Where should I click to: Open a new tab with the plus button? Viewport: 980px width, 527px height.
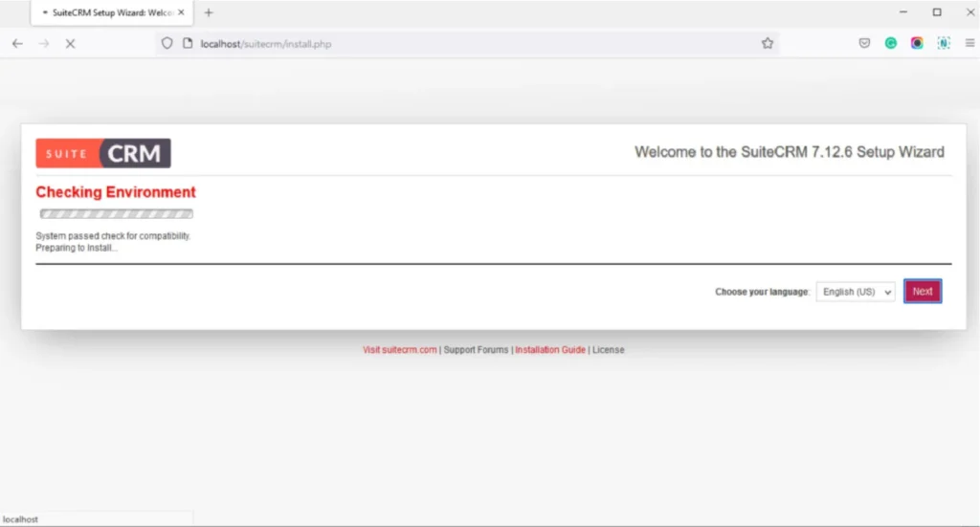coord(209,12)
